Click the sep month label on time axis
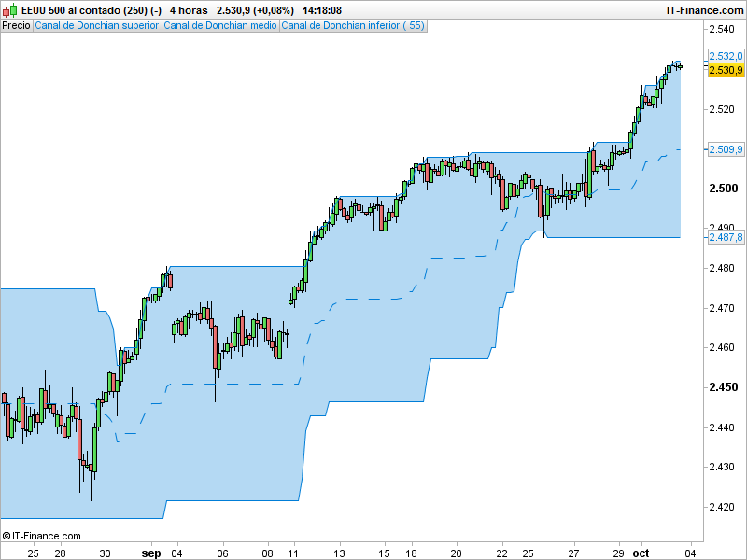Image resolution: width=747 pixels, height=560 pixels. 151,553
